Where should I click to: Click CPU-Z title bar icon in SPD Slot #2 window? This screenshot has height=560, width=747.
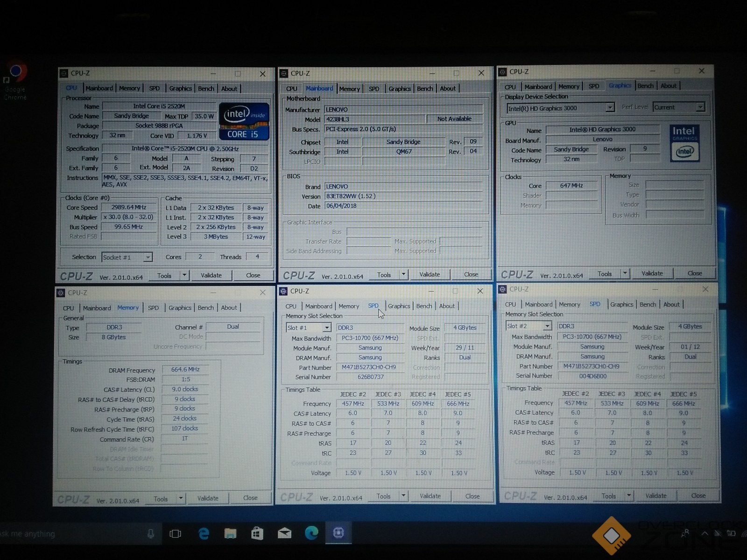tap(503, 289)
